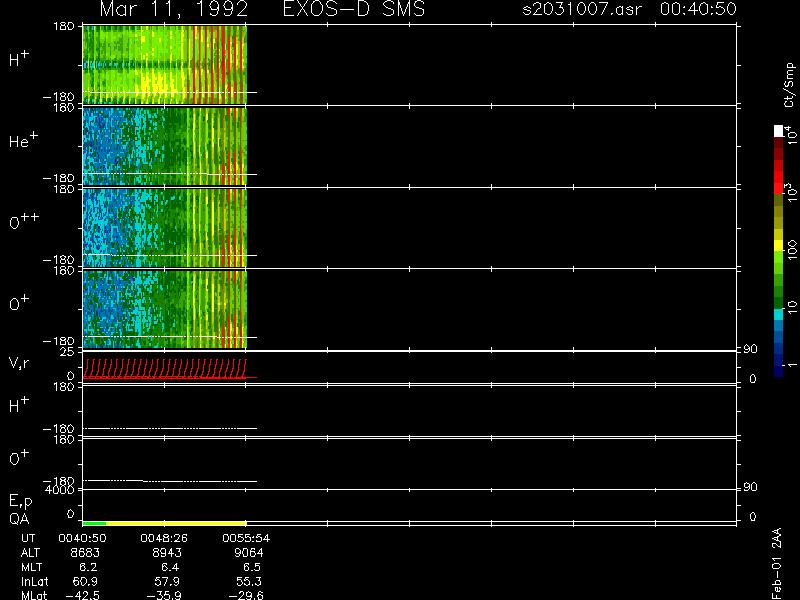Click the vertical "Feb-01 2AA" text

point(777,563)
